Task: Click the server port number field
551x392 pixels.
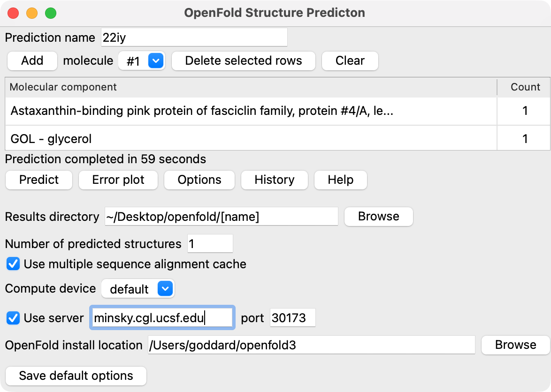Action: [x=292, y=318]
